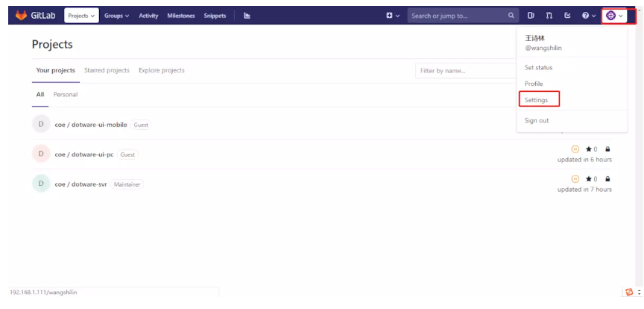Viewport: 644px width, 309px height.
Task: Open the Merge requests icon
Action: pyautogui.click(x=549, y=15)
